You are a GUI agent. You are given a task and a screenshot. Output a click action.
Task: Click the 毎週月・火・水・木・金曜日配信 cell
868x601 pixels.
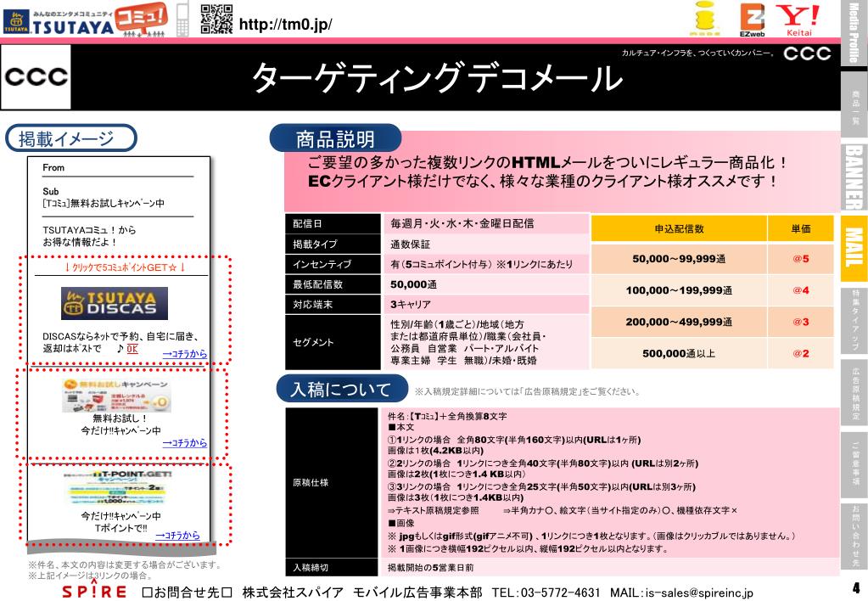(486, 224)
